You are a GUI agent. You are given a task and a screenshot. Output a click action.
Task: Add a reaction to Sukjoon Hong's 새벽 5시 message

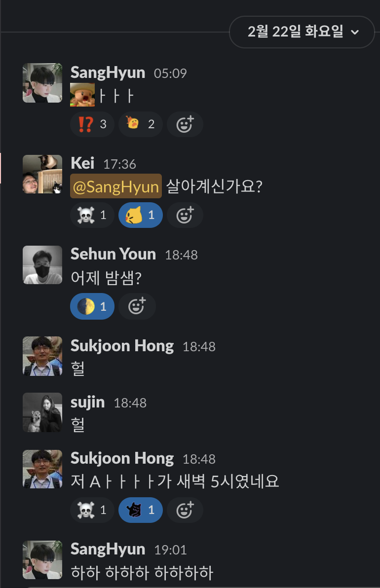[185, 510]
